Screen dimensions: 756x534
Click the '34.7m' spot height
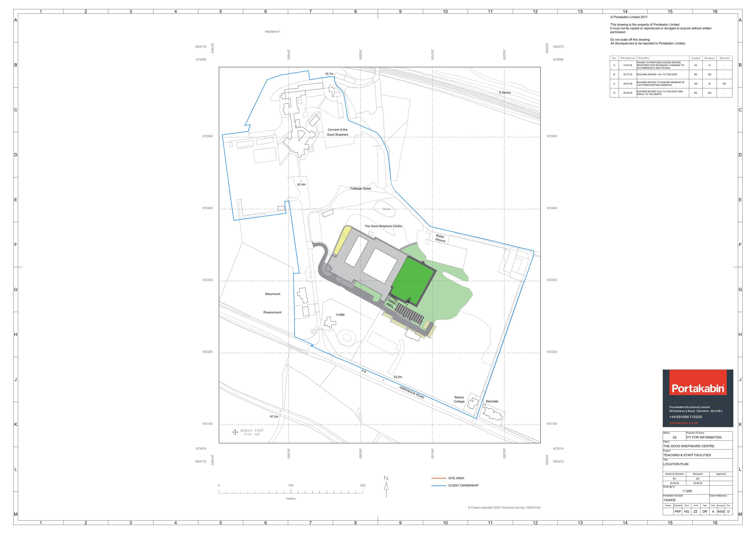[x=329, y=74]
